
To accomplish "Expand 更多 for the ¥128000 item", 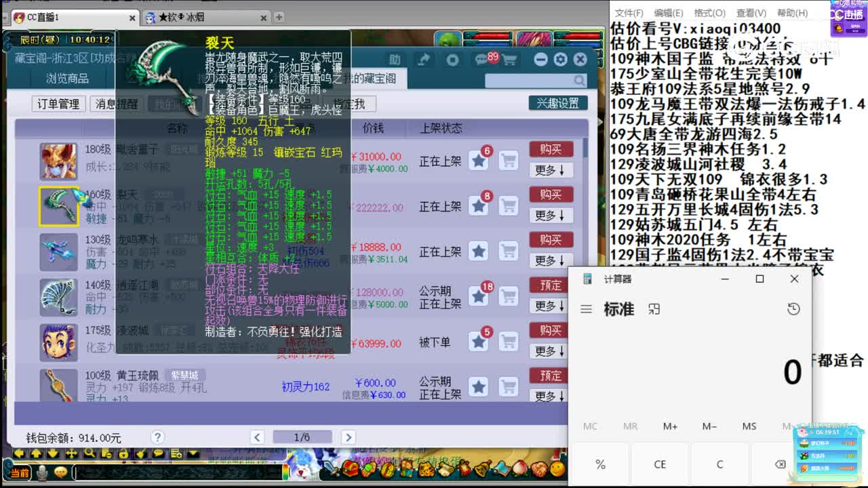I will 549,306.
